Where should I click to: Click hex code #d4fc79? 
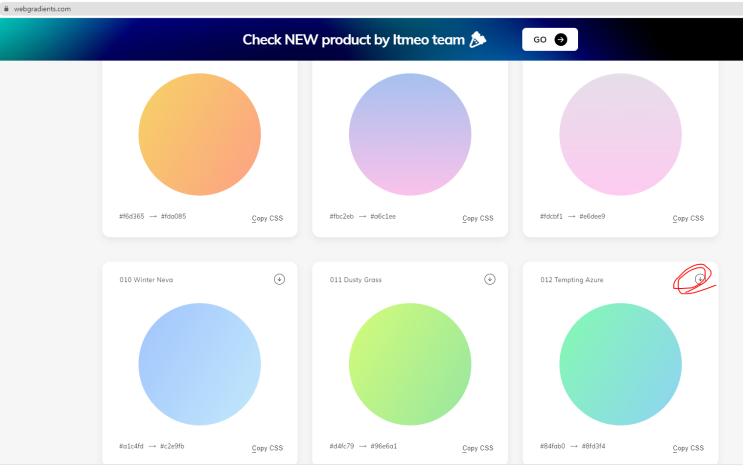coord(342,446)
